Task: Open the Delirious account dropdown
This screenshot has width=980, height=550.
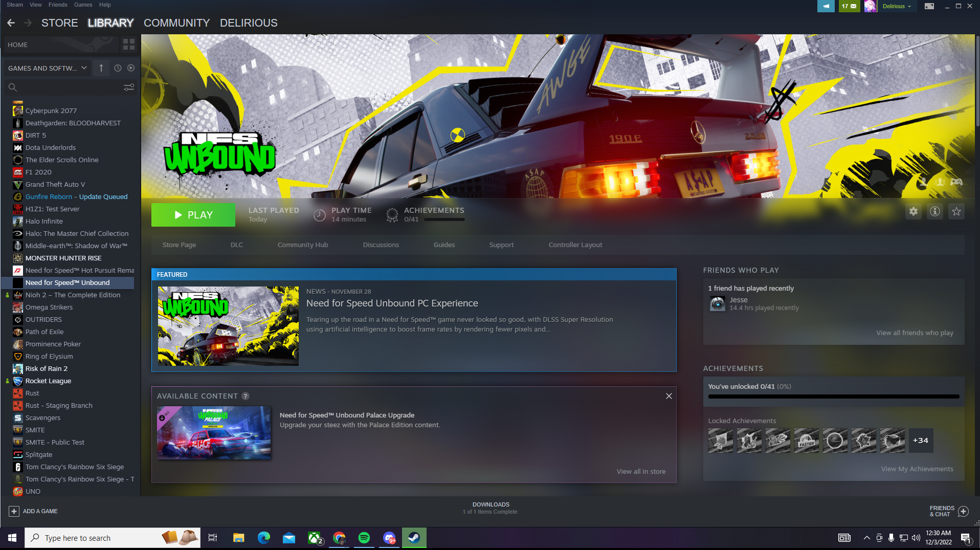Action: pos(897,6)
